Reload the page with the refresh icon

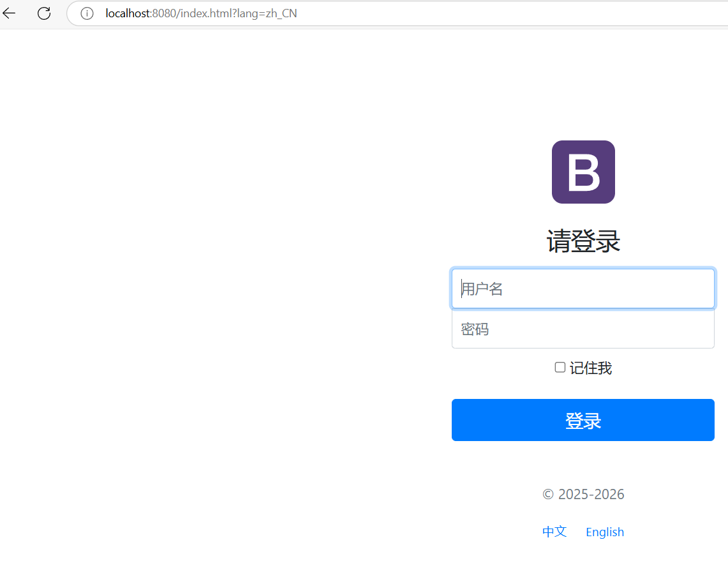(x=44, y=13)
